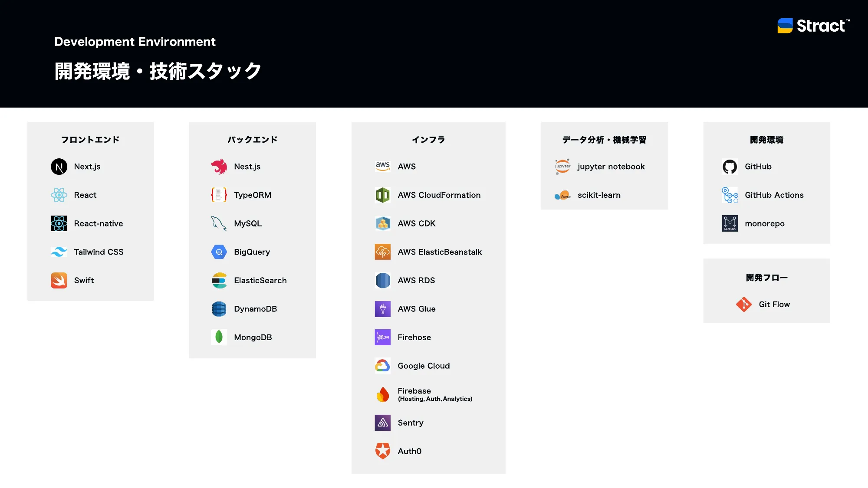This screenshot has width=868, height=488.
Task: Click the TypeORM braces icon
Action: 219,195
